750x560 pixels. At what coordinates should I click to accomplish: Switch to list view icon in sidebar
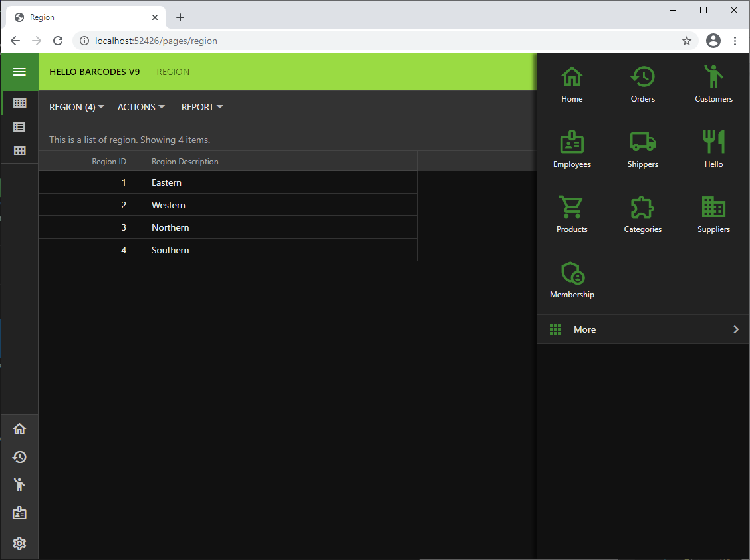click(x=19, y=127)
